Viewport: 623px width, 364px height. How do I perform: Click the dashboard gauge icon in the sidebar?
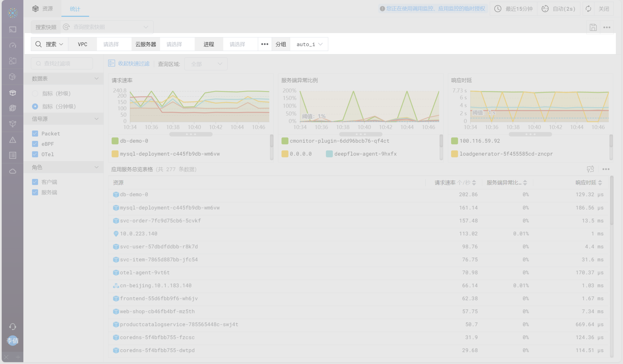13,45
